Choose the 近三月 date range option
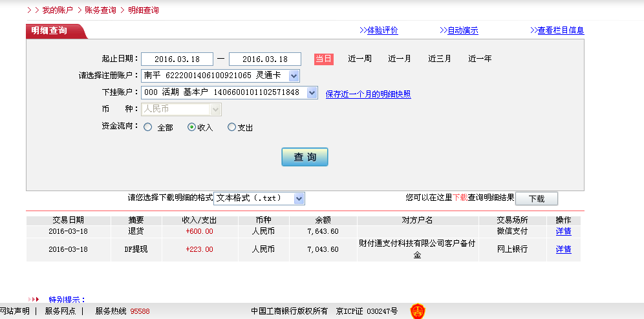The width and height of the screenshot is (644, 319). click(x=440, y=59)
